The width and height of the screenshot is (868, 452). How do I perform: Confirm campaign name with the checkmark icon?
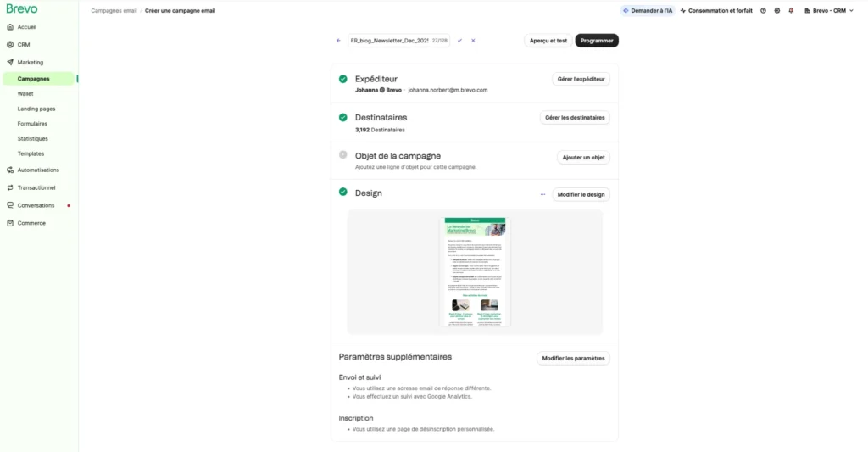460,41
